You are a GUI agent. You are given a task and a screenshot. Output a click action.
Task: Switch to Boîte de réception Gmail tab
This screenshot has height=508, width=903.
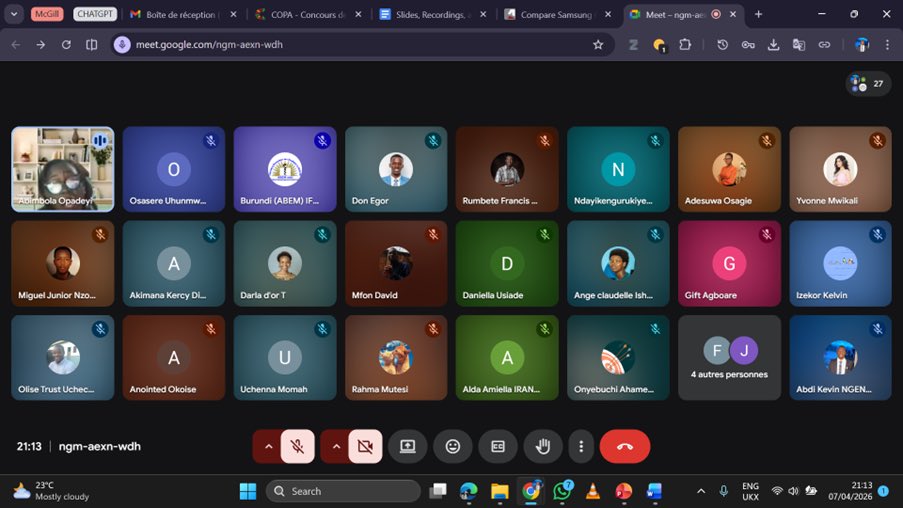180,14
